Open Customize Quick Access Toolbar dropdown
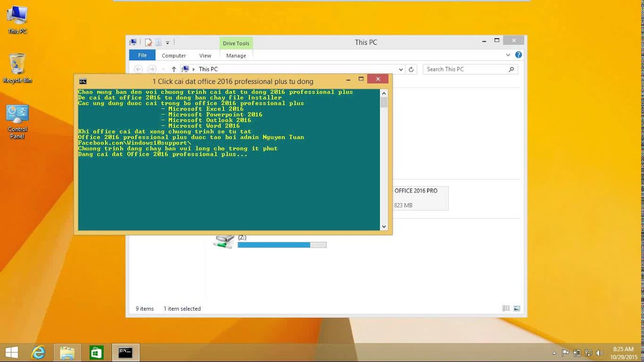The image size is (644, 362). tap(168, 43)
